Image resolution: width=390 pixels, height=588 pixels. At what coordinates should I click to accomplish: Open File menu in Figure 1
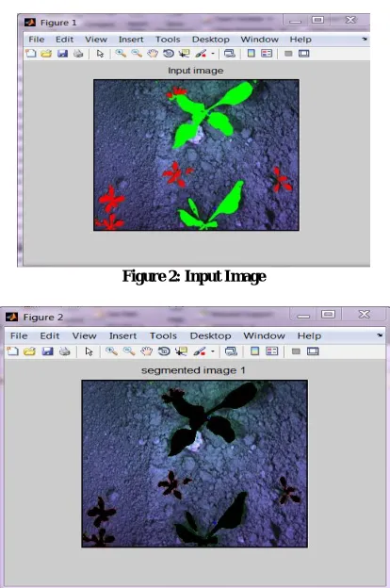37,40
